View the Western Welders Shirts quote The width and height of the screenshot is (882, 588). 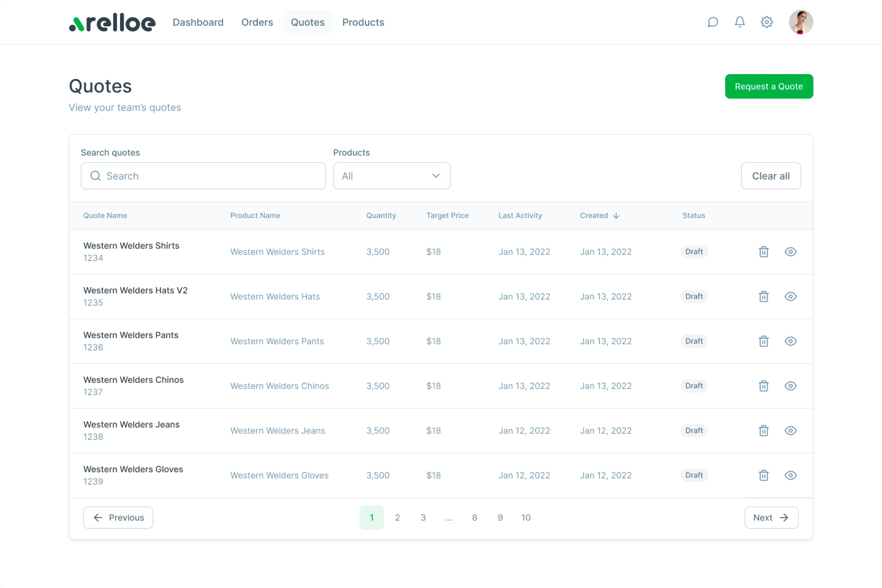790,252
